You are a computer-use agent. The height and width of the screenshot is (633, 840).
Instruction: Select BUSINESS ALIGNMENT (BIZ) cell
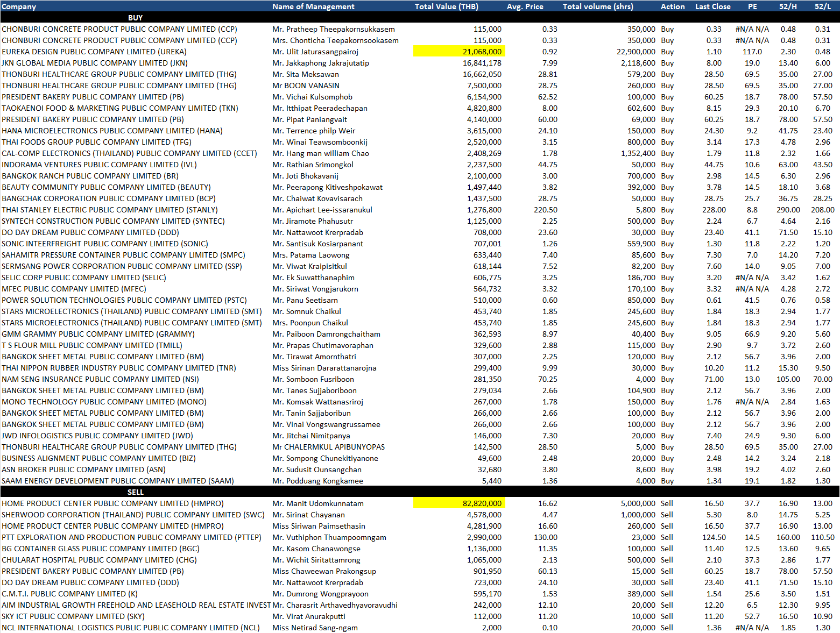[98, 458]
